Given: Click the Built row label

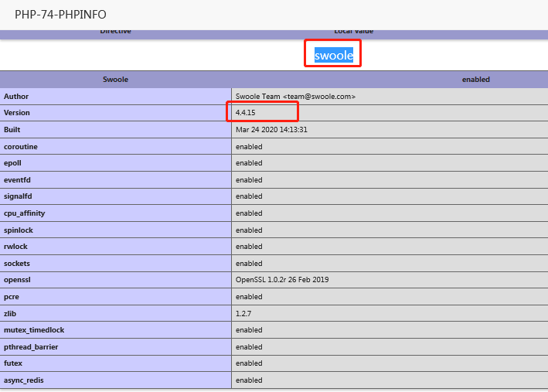Looking at the screenshot, I should pyautogui.click(x=12, y=129).
